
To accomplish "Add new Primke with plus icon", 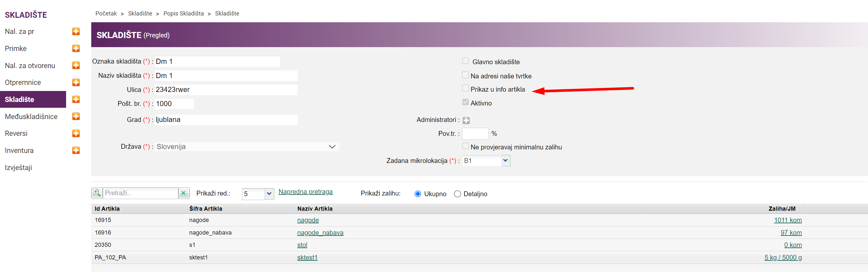I will pyautogui.click(x=76, y=48).
